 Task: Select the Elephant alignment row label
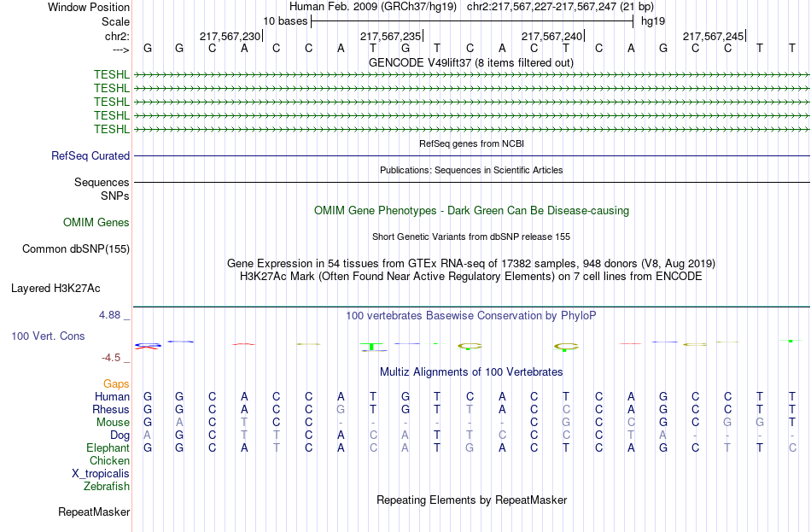click(x=108, y=448)
